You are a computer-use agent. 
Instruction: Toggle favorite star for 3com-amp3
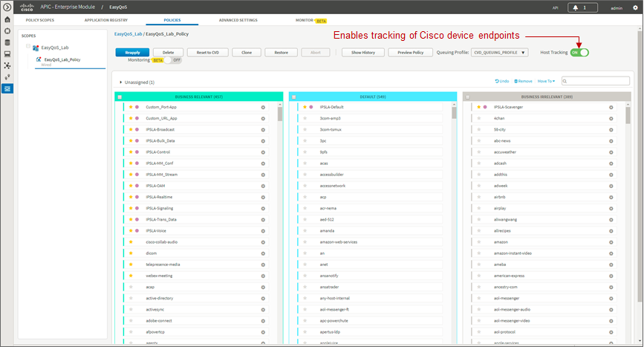click(305, 118)
